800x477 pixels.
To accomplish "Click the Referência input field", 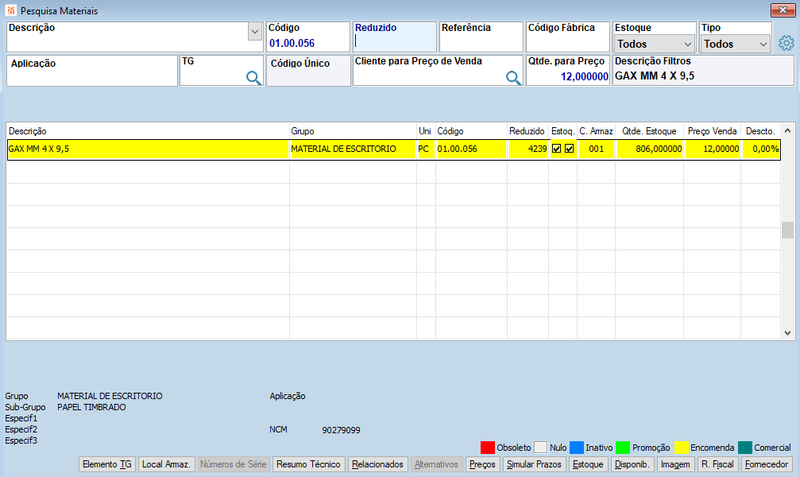I will point(481,37).
